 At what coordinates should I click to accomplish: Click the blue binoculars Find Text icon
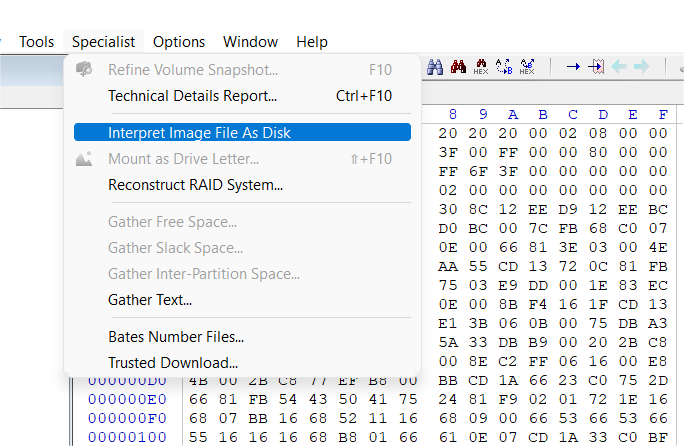click(436, 67)
